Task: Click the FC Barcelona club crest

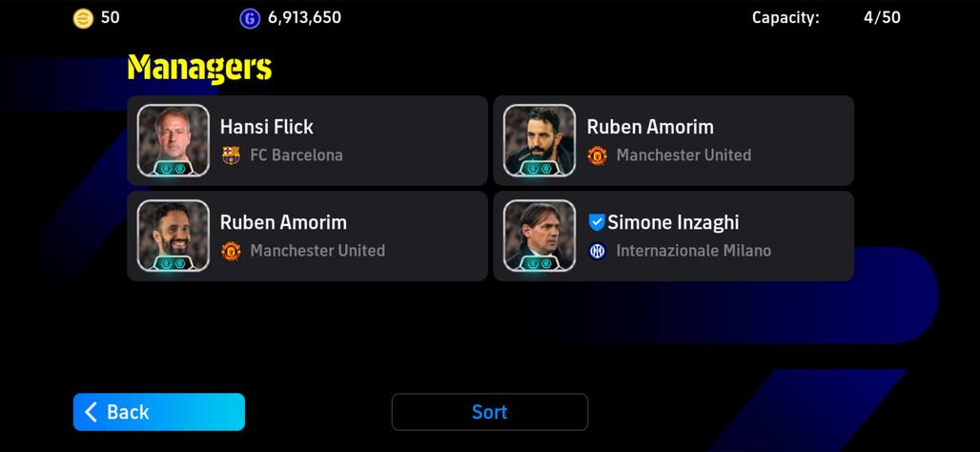Action: [232, 155]
